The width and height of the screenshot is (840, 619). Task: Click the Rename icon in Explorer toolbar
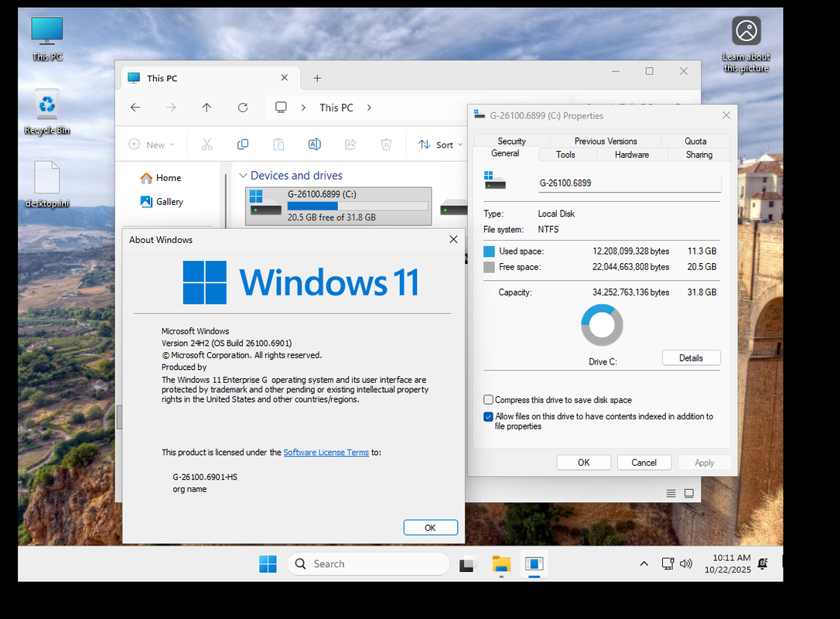click(315, 144)
